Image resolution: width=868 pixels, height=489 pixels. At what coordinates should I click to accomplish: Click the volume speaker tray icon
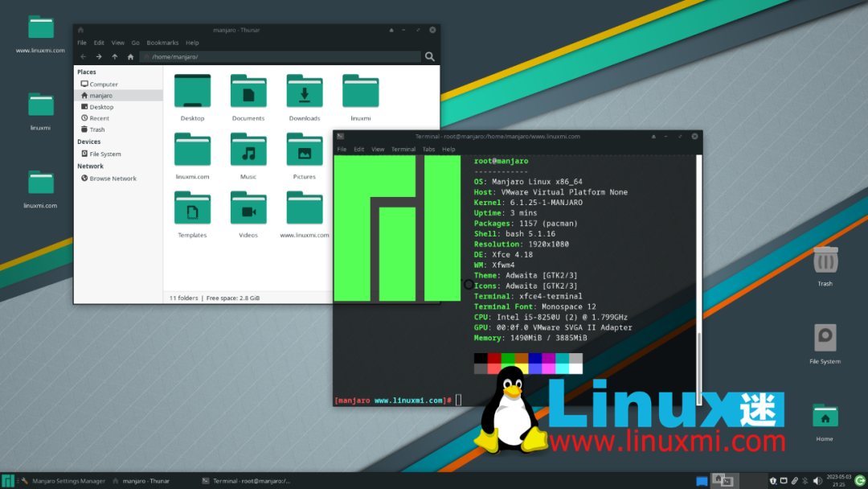click(x=817, y=481)
